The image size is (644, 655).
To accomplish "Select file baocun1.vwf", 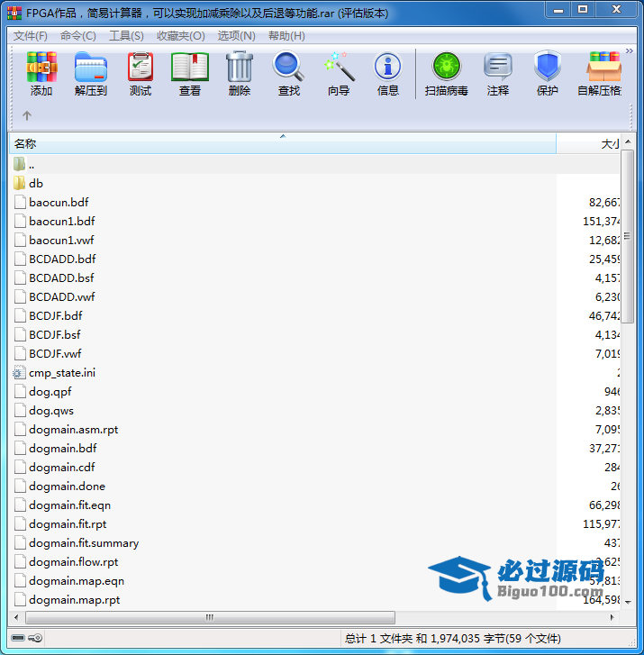I will coord(61,241).
